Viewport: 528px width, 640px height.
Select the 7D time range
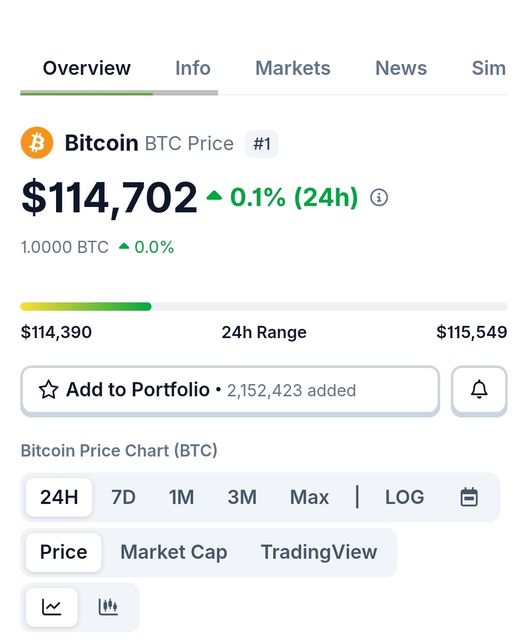click(123, 497)
